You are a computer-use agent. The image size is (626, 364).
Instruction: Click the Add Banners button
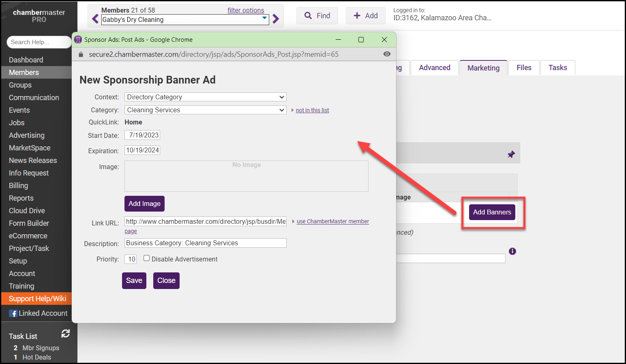492,212
